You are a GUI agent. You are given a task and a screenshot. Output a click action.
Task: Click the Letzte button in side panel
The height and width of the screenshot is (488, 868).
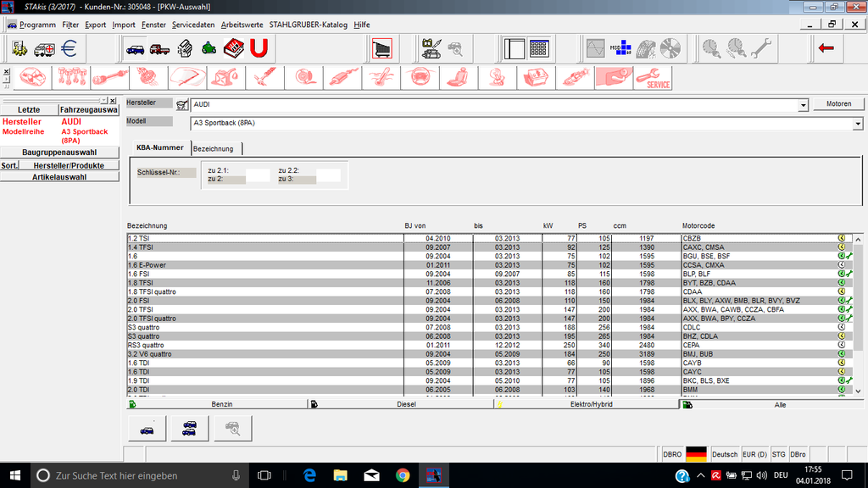29,109
